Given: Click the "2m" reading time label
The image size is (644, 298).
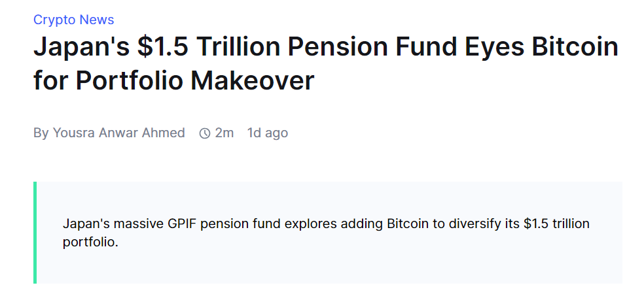Looking at the screenshot, I should [x=224, y=133].
